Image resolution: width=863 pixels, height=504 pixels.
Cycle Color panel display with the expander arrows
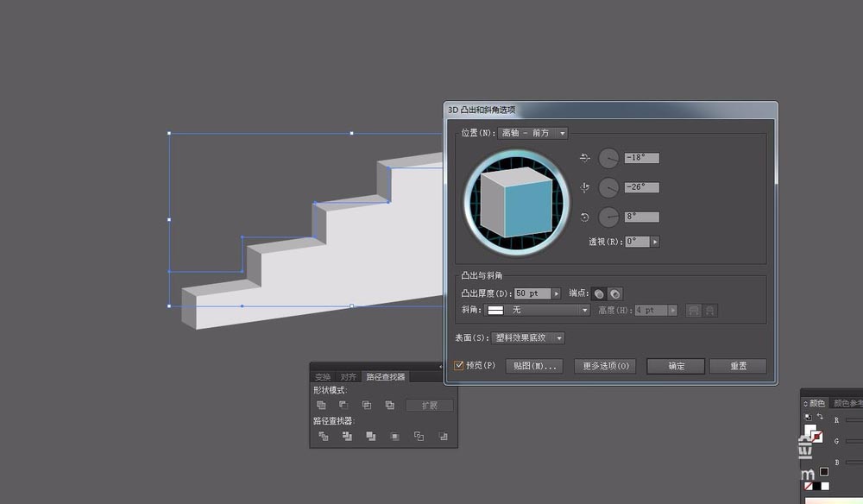806,404
